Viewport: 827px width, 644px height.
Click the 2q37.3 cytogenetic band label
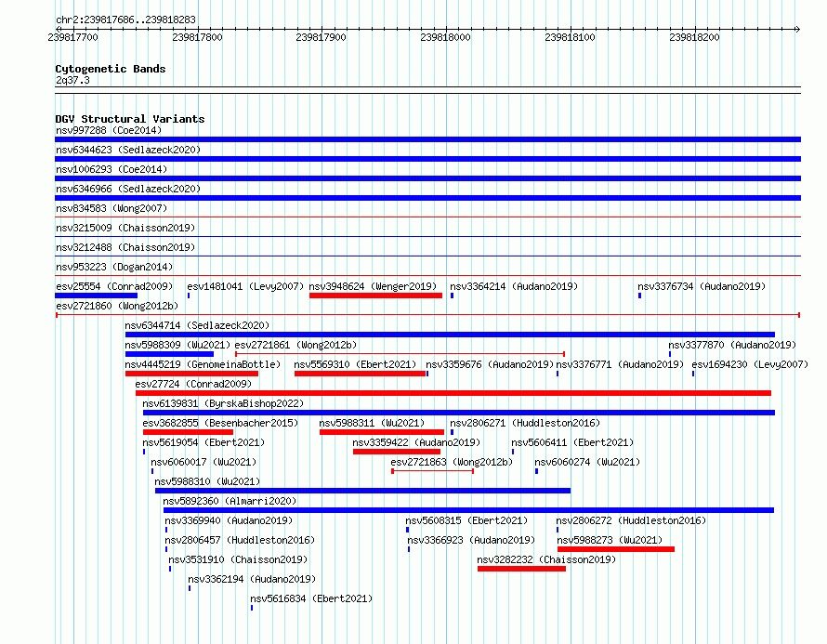pyautogui.click(x=72, y=80)
